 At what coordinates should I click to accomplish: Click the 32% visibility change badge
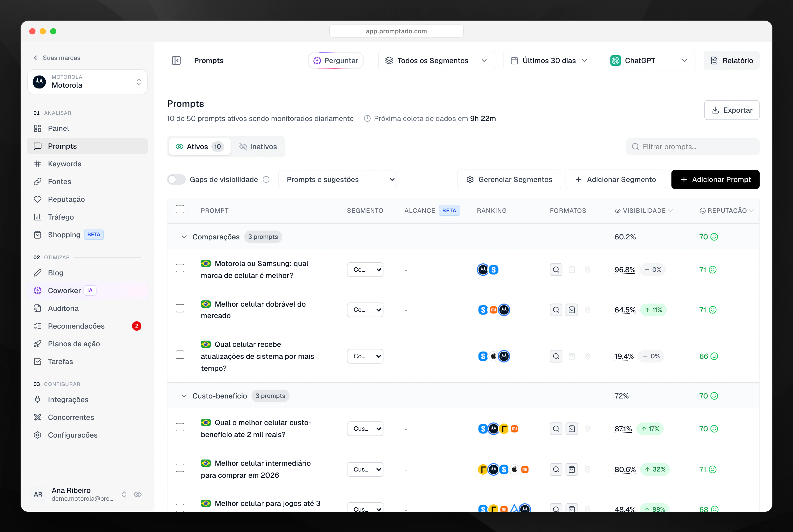tap(655, 470)
